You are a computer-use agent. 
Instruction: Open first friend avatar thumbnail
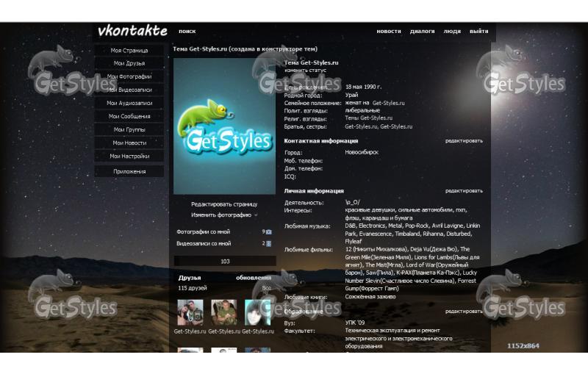[x=190, y=312]
